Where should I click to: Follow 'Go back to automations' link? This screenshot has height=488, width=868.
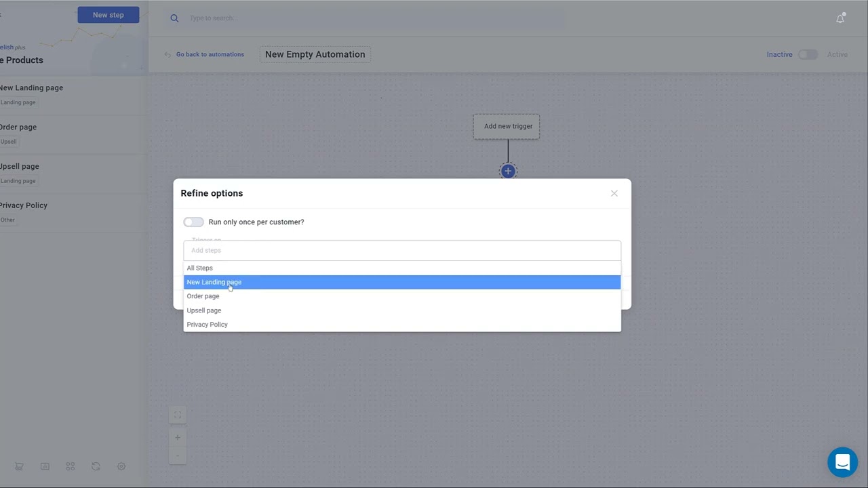click(210, 55)
